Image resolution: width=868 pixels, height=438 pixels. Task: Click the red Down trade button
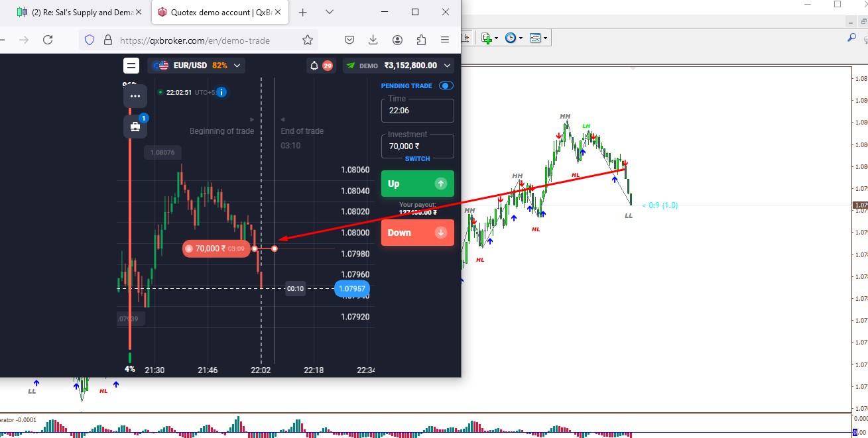click(x=418, y=233)
